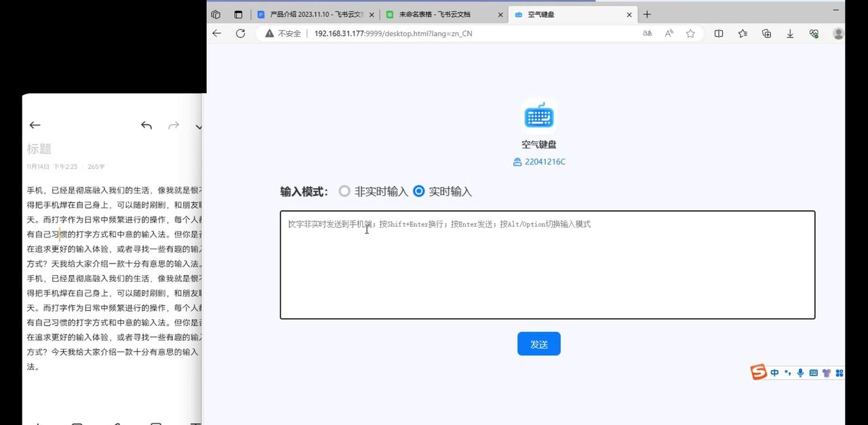
Task: Close the 产品介绍 2023.11.10 tab
Action: click(x=372, y=14)
